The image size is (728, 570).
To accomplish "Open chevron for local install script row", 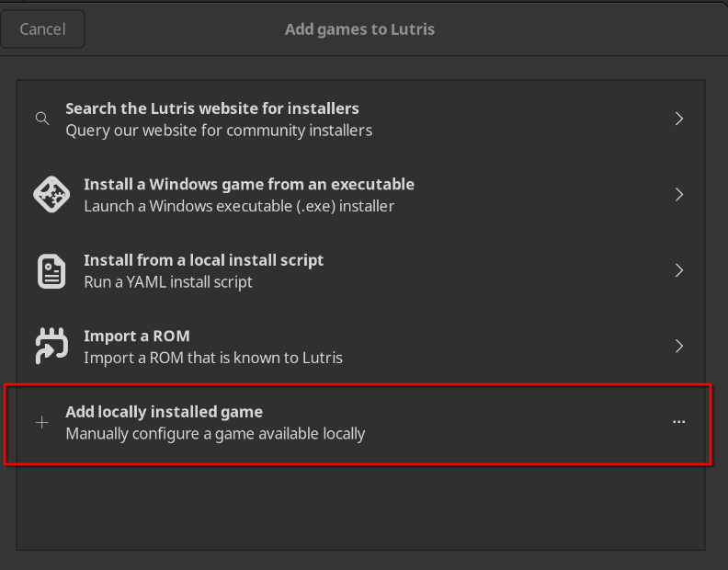I will coord(678,270).
